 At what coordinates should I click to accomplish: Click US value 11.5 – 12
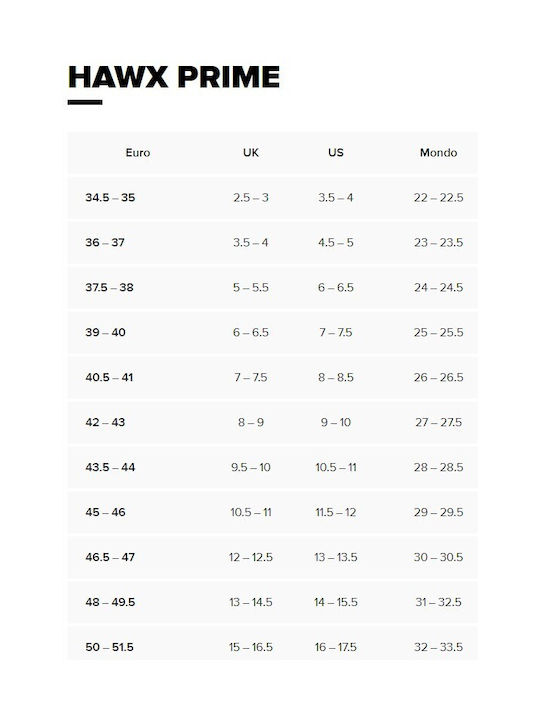(336, 512)
